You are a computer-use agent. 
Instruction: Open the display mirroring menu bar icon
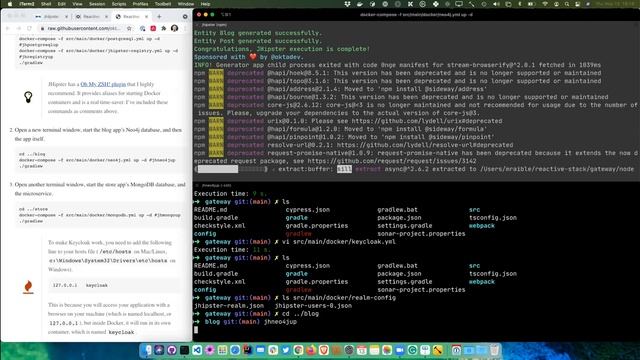pyautogui.click(x=459, y=4)
